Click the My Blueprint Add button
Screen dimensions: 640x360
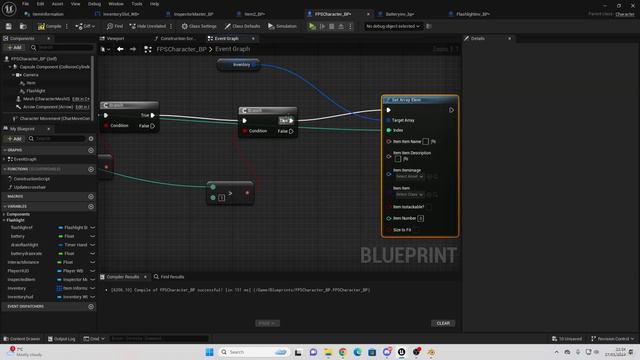[15, 139]
